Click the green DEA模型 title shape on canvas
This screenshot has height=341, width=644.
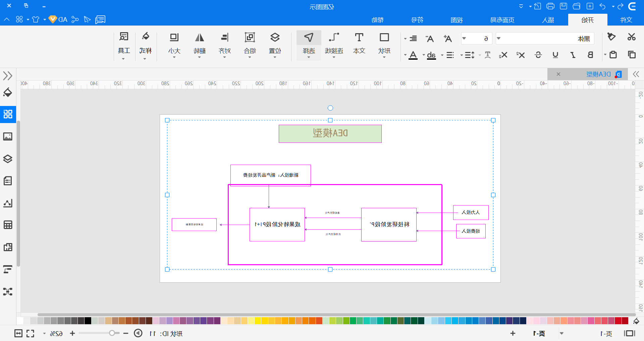click(x=330, y=133)
